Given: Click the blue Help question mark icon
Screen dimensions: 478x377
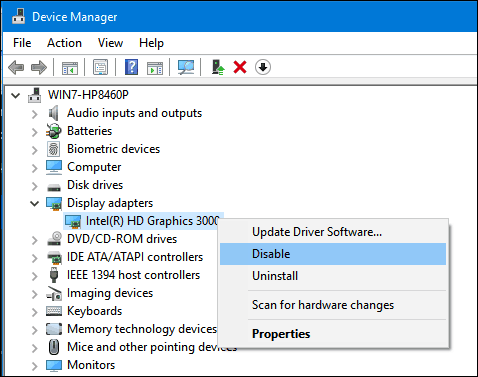Looking at the screenshot, I should [131, 67].
